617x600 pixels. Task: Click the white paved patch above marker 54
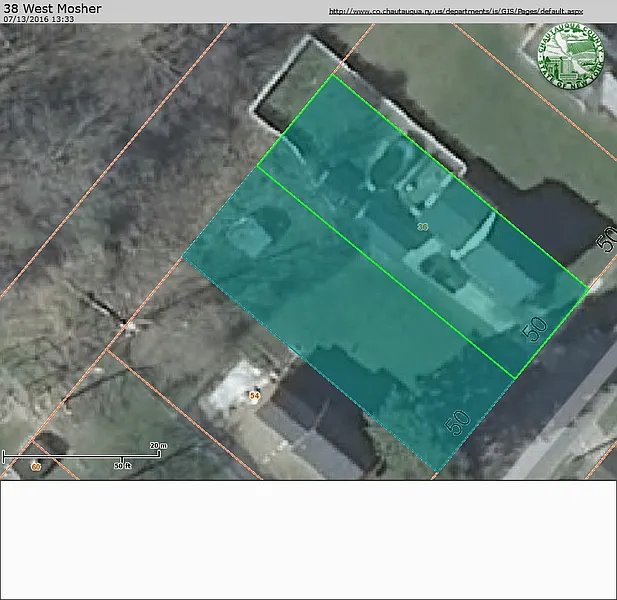tap(232, 383)
